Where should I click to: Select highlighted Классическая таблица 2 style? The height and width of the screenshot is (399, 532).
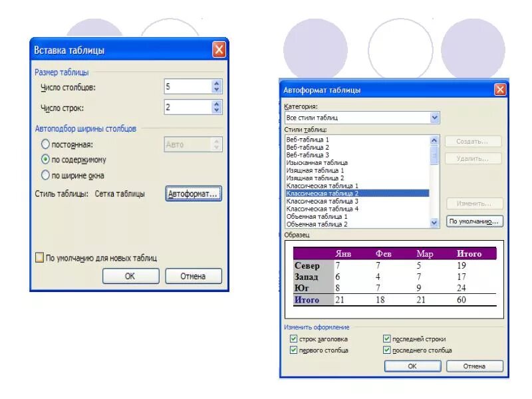357,194
